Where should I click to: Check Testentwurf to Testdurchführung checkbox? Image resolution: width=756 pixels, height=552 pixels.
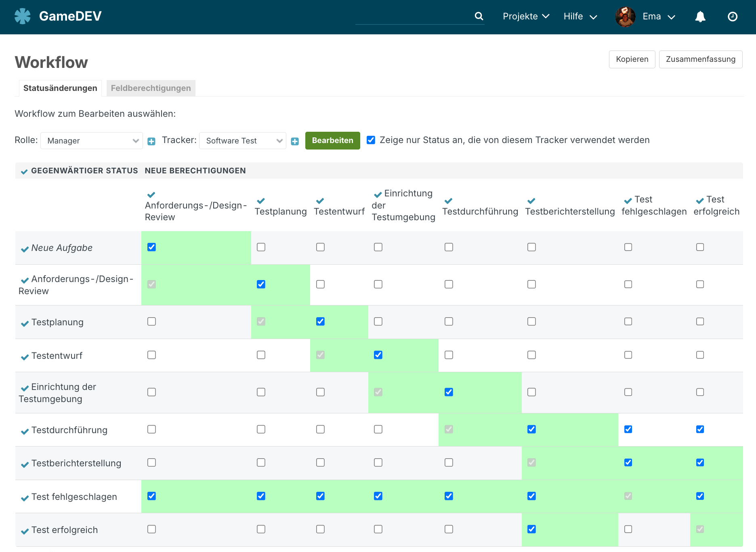(449, 355)
